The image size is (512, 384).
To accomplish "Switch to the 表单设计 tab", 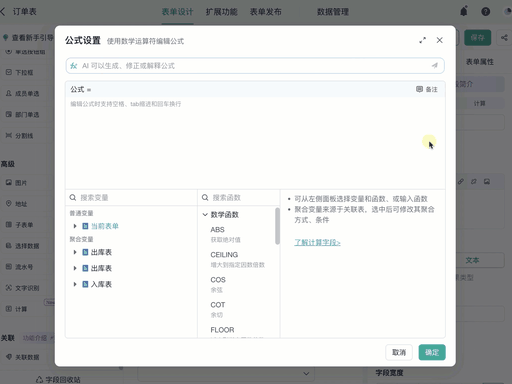I will click(x=177, y=12).
